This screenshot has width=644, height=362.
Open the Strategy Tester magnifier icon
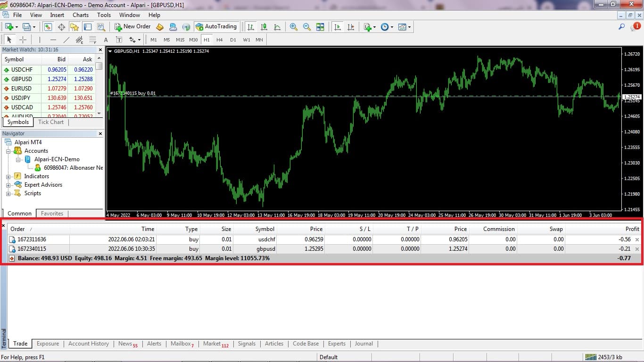tap(101, 27)
